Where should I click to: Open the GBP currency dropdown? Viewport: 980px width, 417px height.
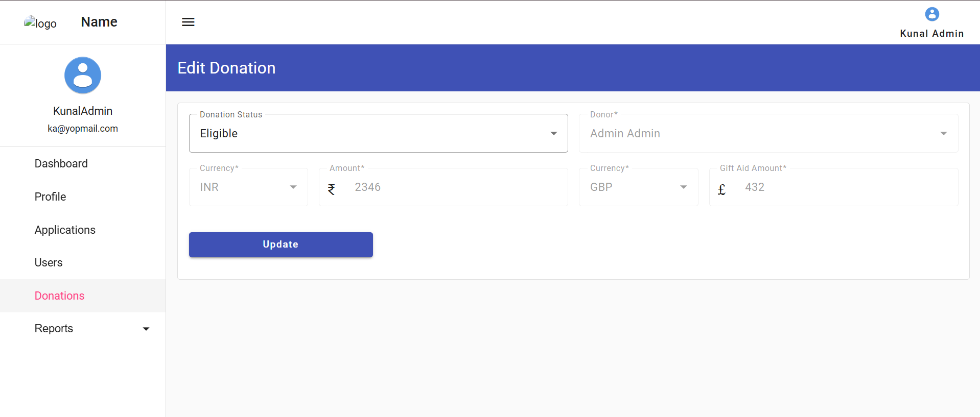coord(638,187)
